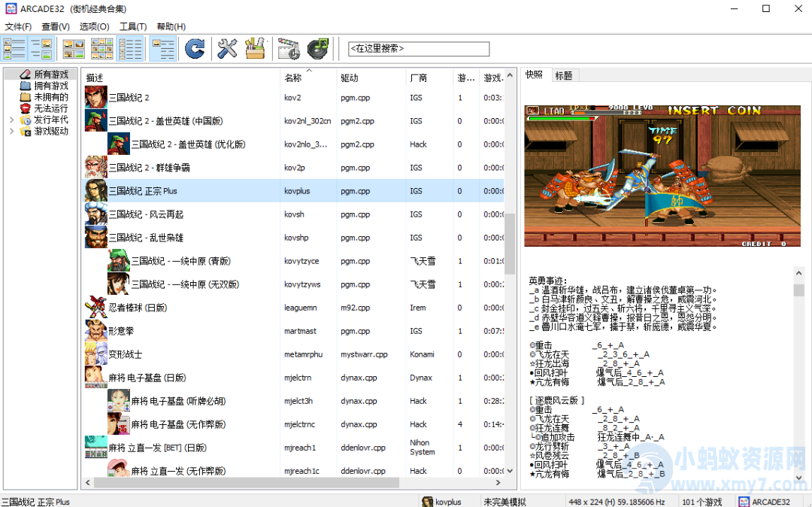Switch to small icons grid view
Screen dimensions: 812x507
102,49
